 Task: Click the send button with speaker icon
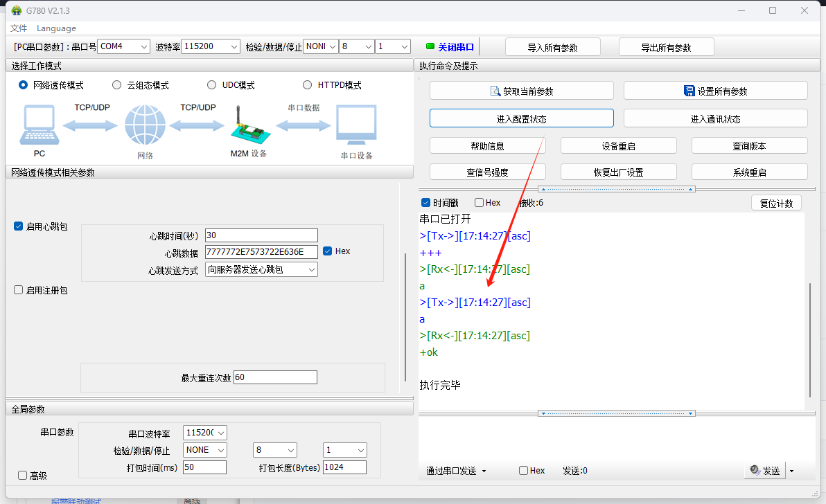764,471
